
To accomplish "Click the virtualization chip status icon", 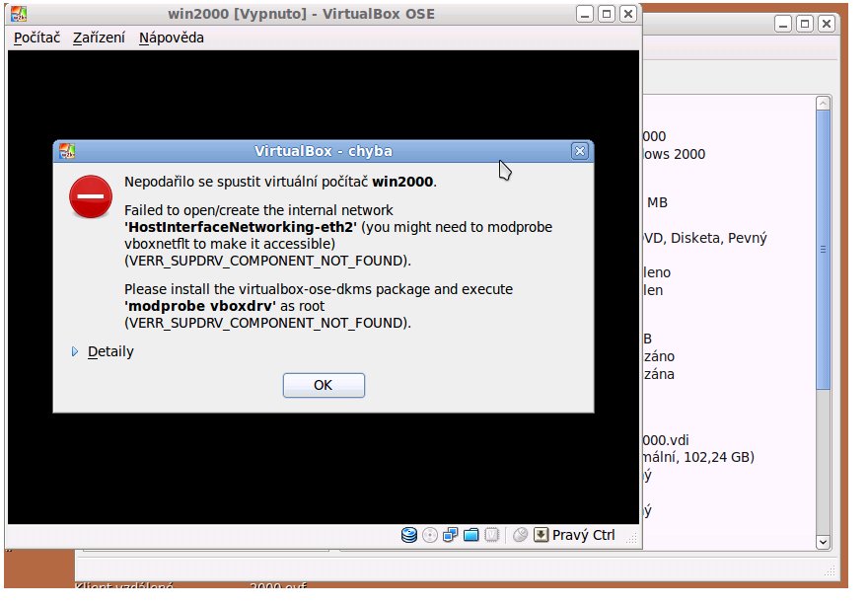I will tap(491, 535).
